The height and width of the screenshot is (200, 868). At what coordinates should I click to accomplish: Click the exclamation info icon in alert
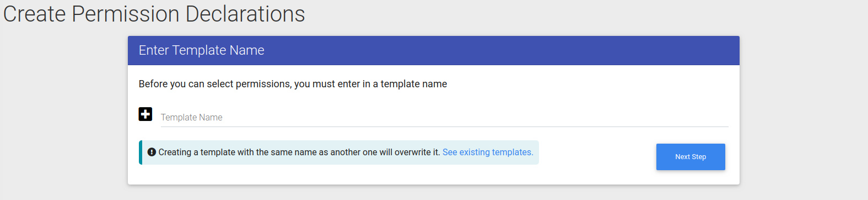pos(152,152)
